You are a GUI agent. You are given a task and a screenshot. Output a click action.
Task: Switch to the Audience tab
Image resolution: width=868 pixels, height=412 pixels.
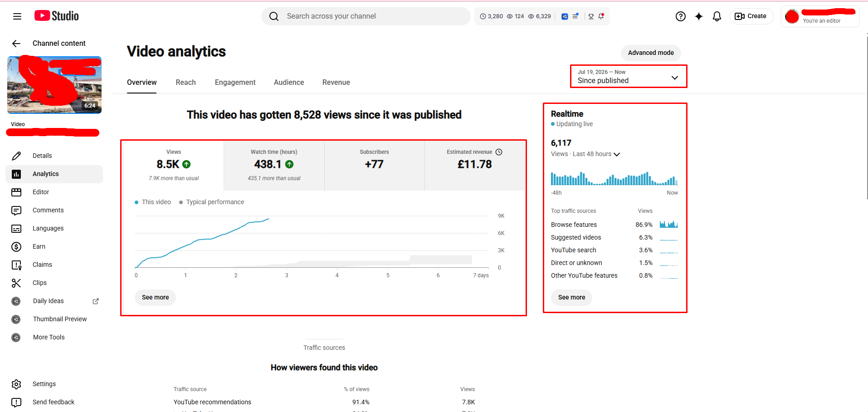pos(289,82)
